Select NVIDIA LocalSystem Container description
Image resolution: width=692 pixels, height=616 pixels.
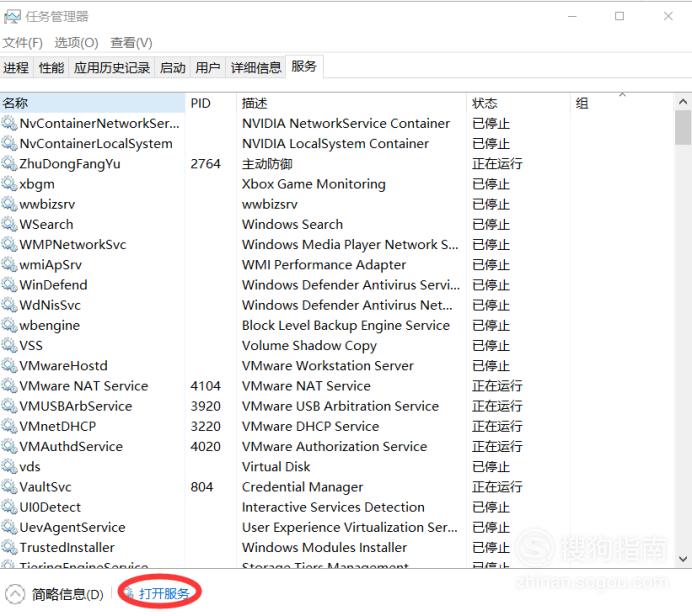point(335,143)
